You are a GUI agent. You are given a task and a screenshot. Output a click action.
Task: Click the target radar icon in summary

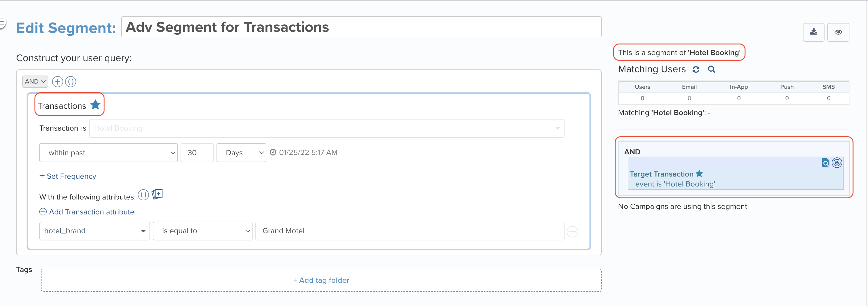click(837, 163)
